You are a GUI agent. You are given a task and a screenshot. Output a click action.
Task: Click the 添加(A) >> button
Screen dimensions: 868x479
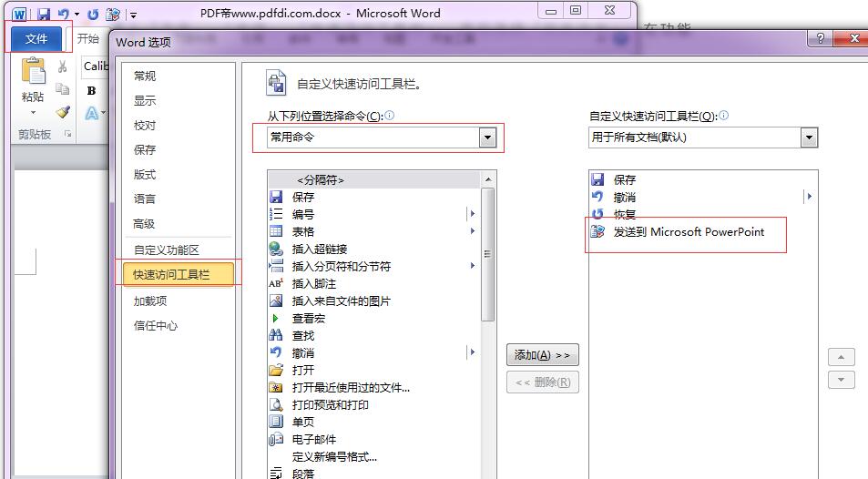(x=543, y=355)
